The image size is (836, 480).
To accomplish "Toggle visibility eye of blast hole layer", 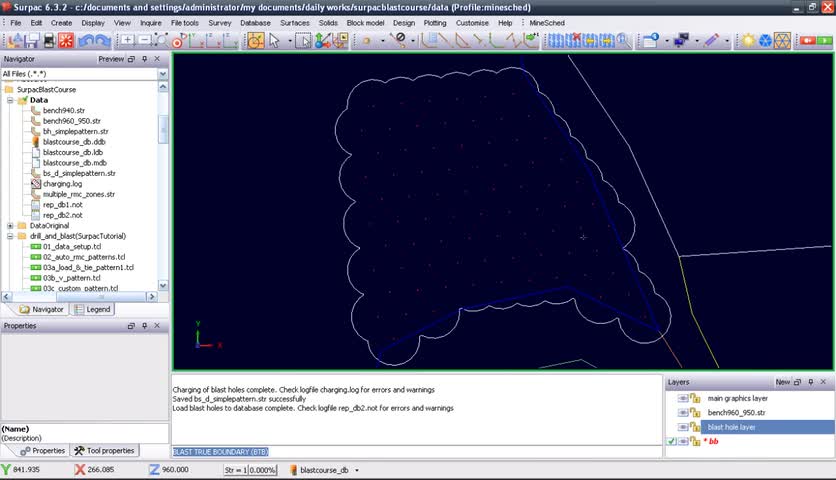I will tap(682, 427).
